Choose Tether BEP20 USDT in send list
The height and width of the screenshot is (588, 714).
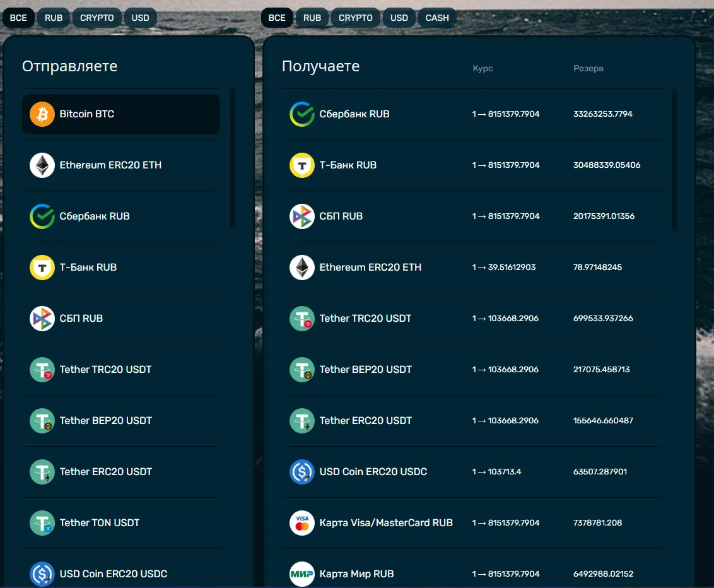(121, 420)
